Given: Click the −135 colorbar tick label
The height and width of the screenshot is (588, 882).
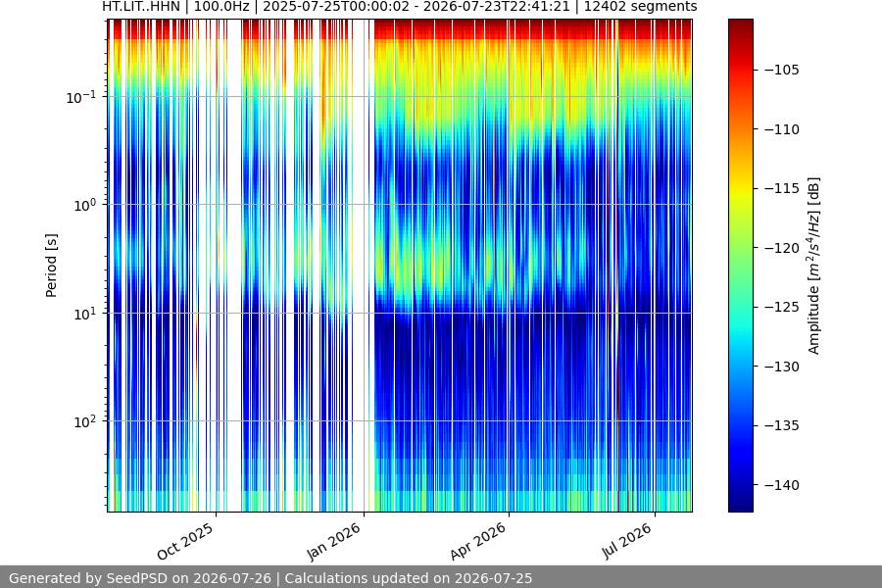Looking at the screenshot, I should coord(782,425).
